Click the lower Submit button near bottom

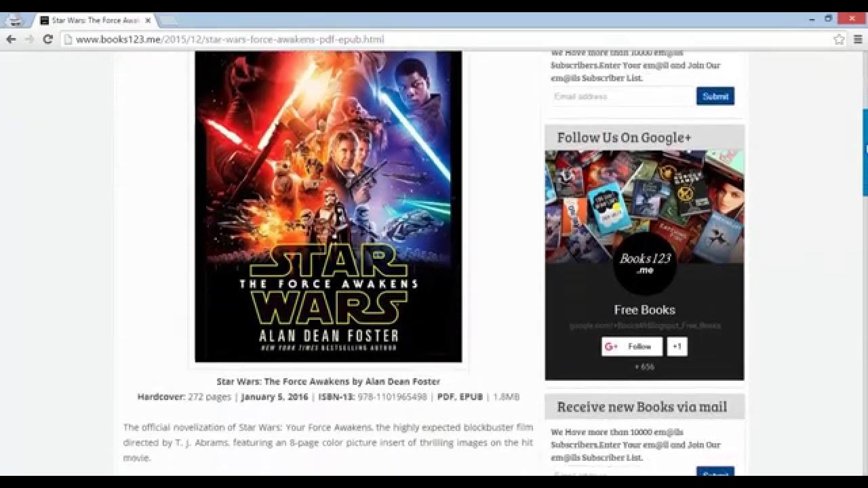click(715, 472)
